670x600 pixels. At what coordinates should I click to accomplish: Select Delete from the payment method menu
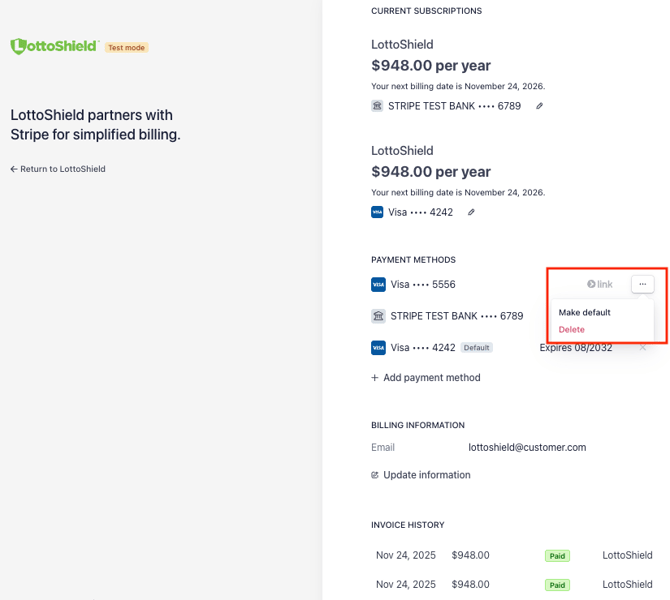(572, 330)
